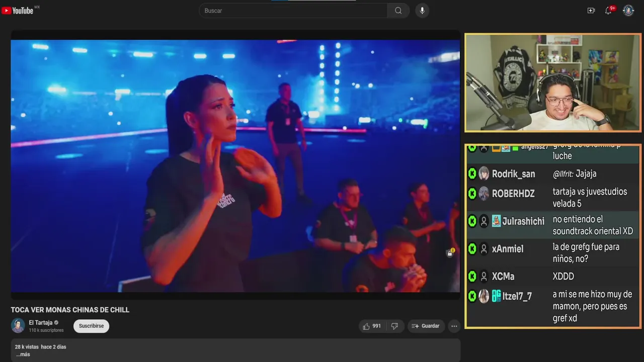Click the webcam overlay of the streamer
This screenshot has height=362, width=644.
(553, 83)
